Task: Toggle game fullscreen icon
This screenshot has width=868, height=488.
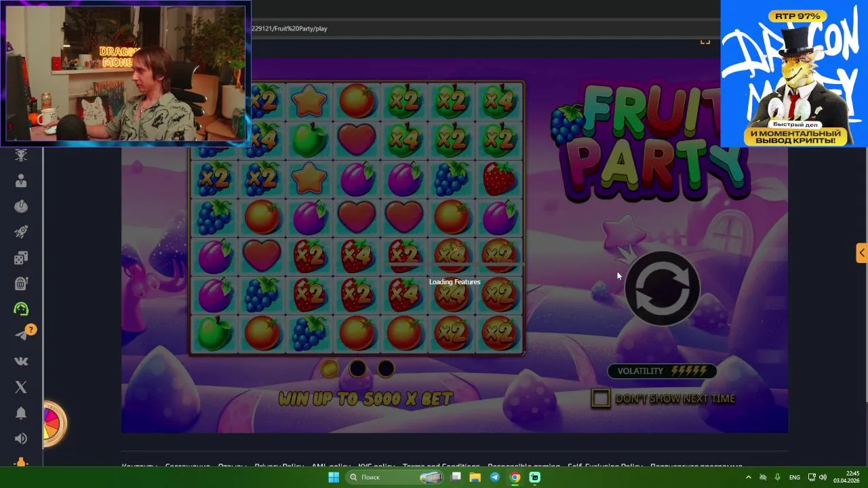Action: pyautogui.click(x=705, y=41)
